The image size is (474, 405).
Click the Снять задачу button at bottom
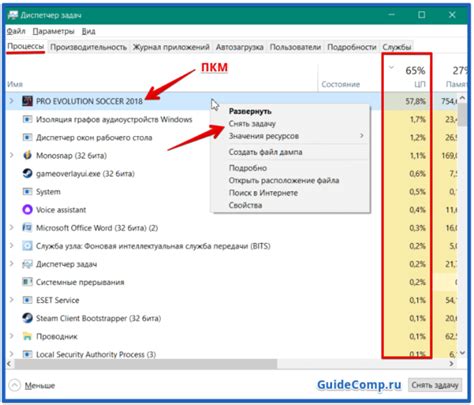click(435, 385)
